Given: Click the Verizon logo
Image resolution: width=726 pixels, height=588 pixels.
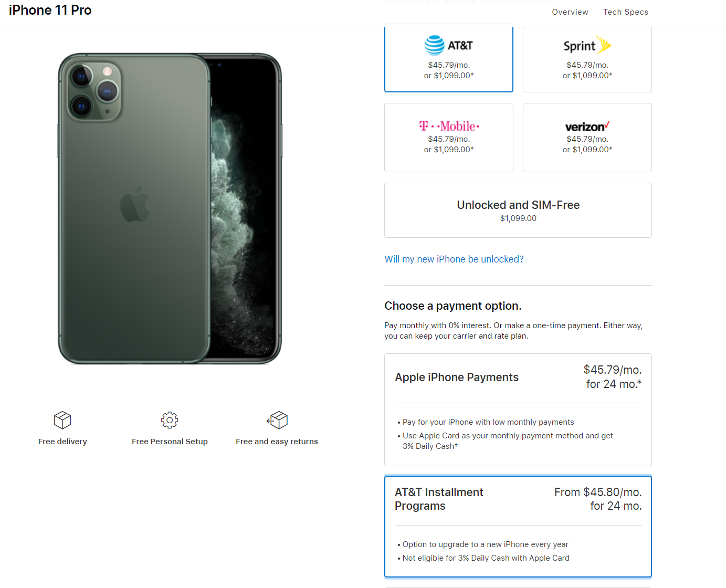Looking at the screenshot, I should click(x=587, y=127).
